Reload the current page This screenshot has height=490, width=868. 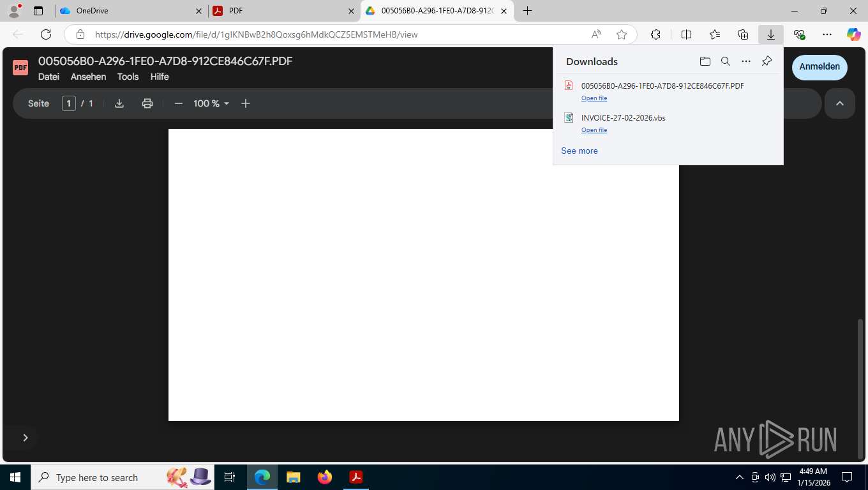(45, 34)
